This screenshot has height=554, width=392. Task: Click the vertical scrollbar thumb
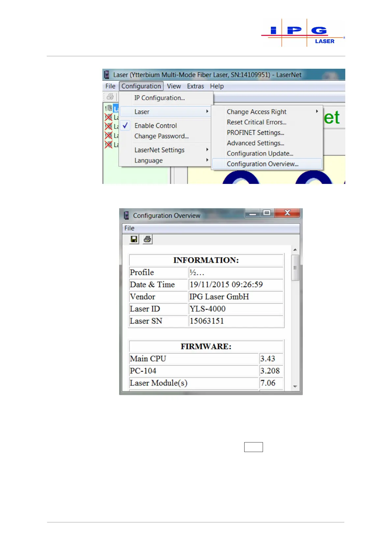pyautogui.click(x=295, y=267)
